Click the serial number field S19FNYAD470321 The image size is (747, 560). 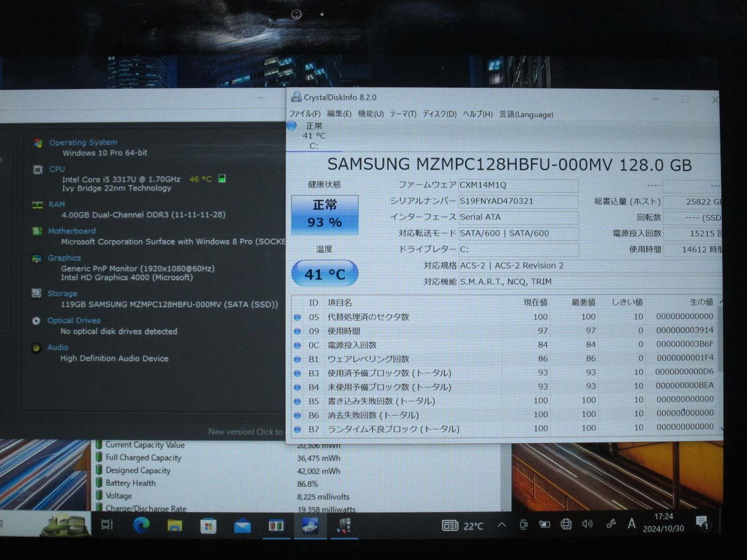click(518, 201)
